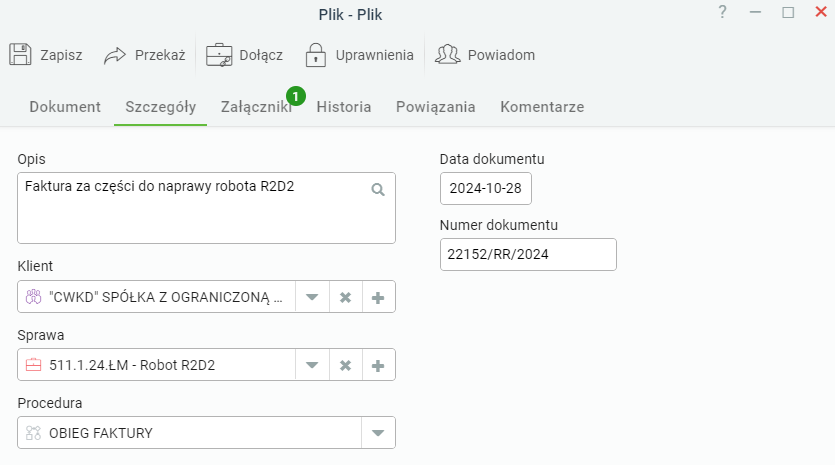Switch to the Załączniki tab
Image resolution: width=835 pixels, height=465 pixels.
click(x=256, y=107)
